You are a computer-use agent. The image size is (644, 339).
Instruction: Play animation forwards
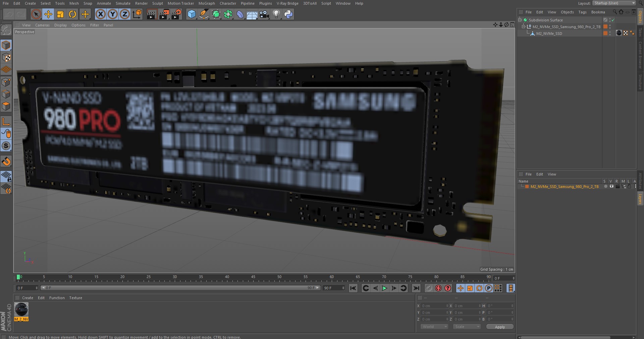384,288
